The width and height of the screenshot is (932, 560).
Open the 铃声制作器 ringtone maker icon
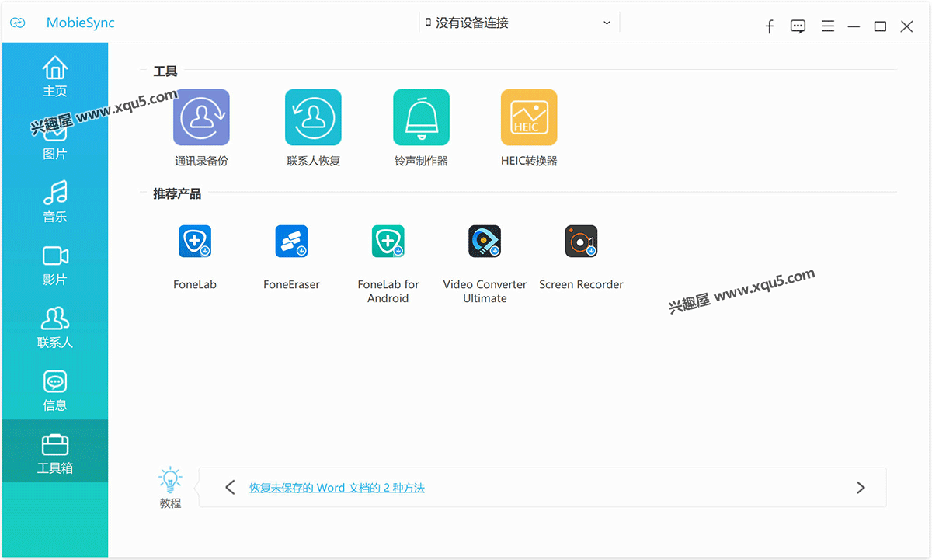pos(421,117)
